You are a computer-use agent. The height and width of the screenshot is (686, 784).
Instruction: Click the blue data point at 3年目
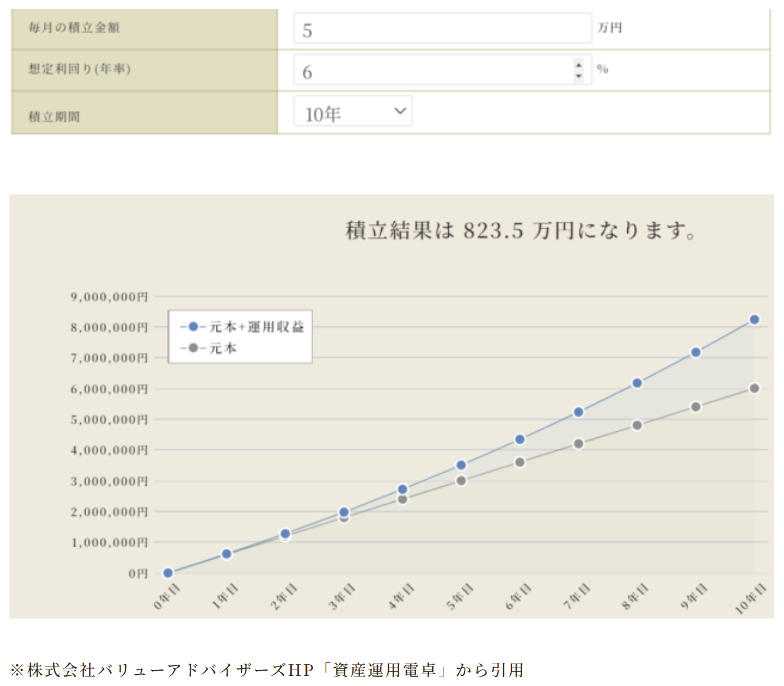click(344, 512)
